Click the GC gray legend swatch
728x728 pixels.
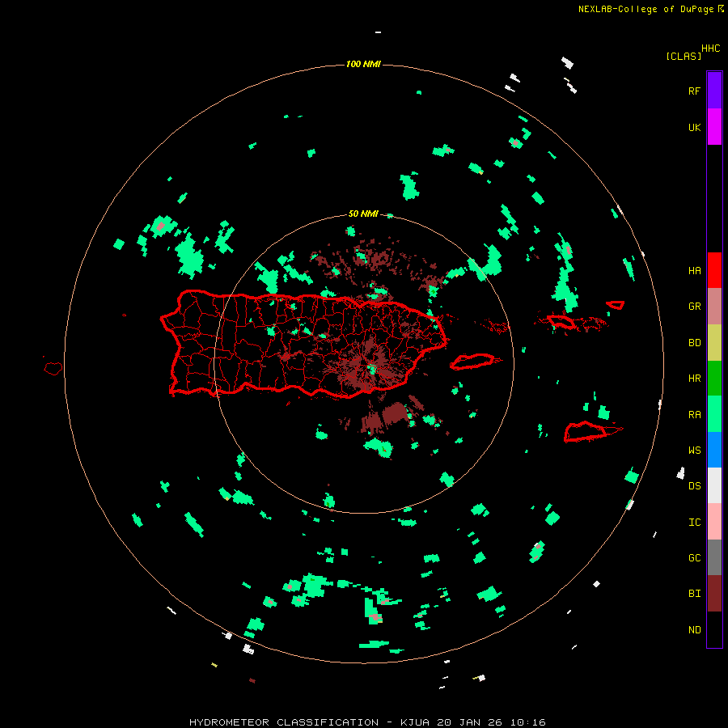point(714,557)
